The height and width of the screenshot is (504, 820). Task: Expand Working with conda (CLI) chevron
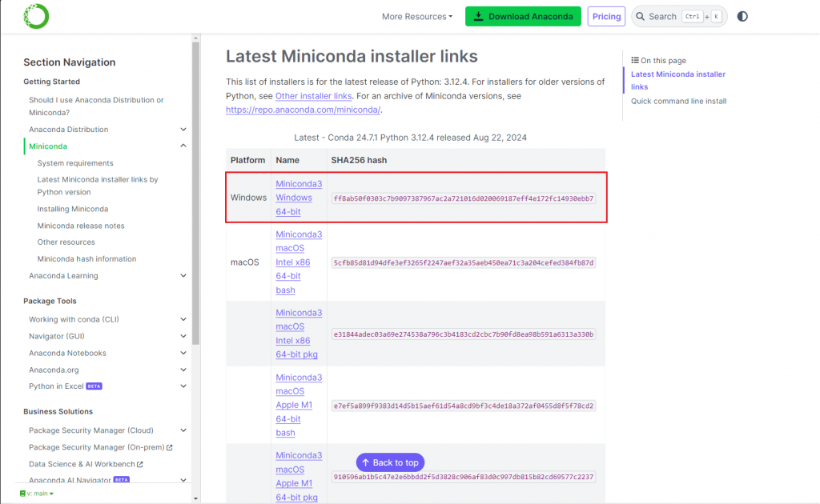point(183,319)
